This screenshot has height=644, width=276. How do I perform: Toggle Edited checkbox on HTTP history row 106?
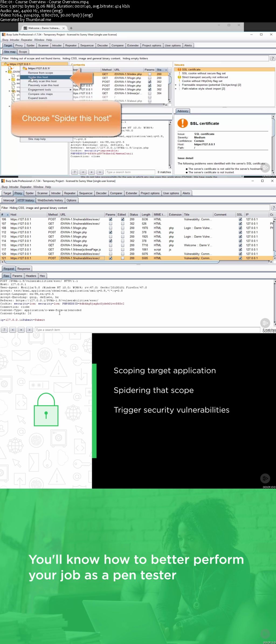point(123,219)
